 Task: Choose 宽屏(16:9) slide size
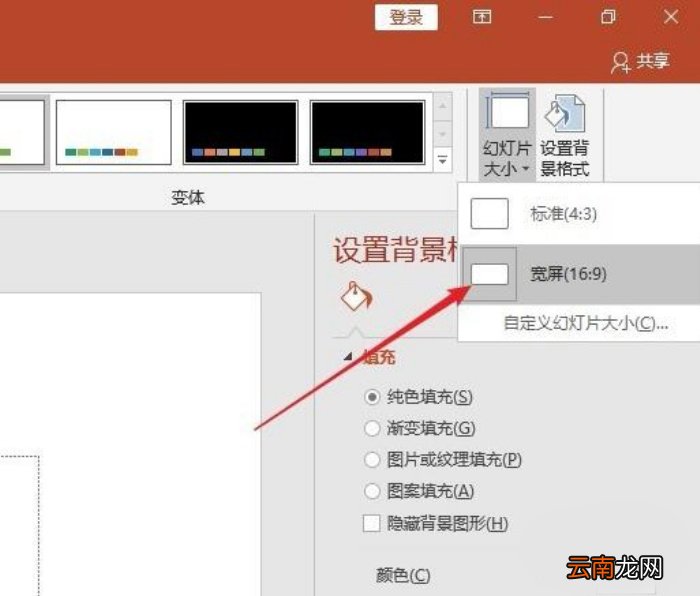(580, 274)
